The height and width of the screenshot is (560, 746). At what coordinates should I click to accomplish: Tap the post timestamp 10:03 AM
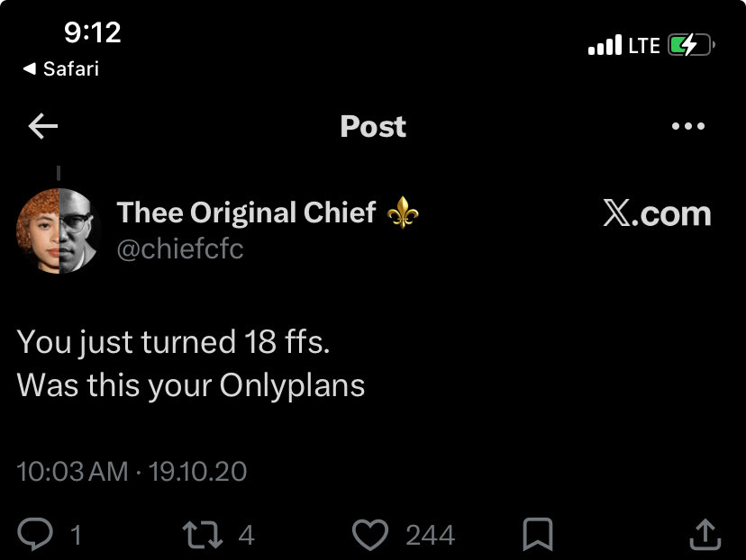72,472
